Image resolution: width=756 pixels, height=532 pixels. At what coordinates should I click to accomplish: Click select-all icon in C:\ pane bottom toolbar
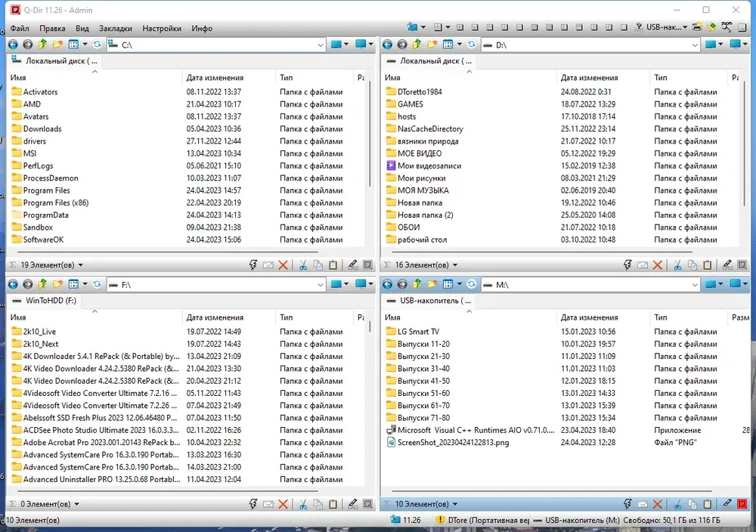pos(368,264)
